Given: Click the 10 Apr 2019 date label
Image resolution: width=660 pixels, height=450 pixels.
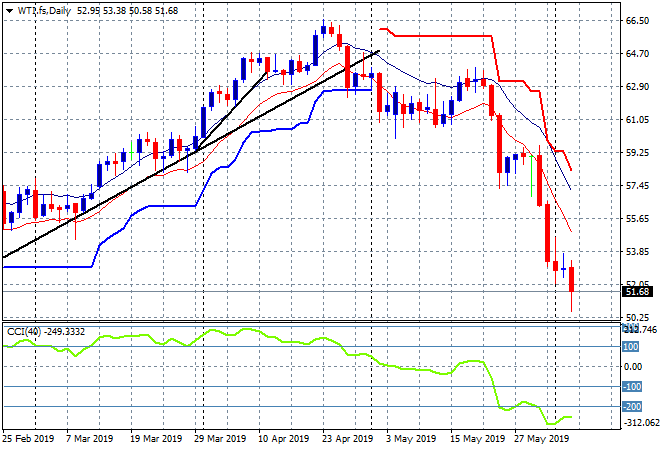Looking at the screenshot, I should (284, 439).
